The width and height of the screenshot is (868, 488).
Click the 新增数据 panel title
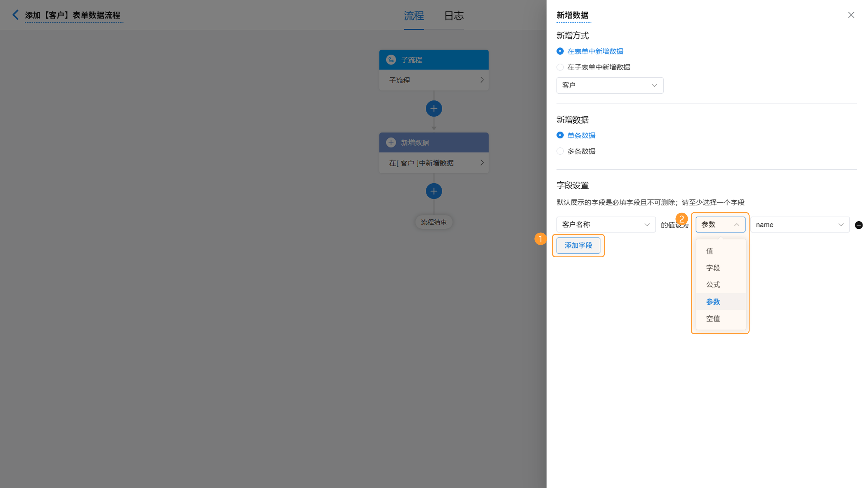(x=573, y=15)
